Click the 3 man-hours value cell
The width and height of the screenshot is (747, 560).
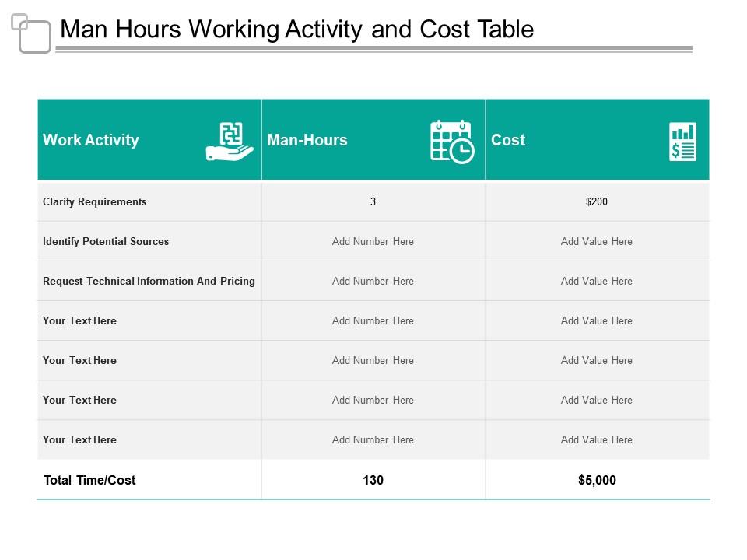pyautogui.click(x=373, y=201)
